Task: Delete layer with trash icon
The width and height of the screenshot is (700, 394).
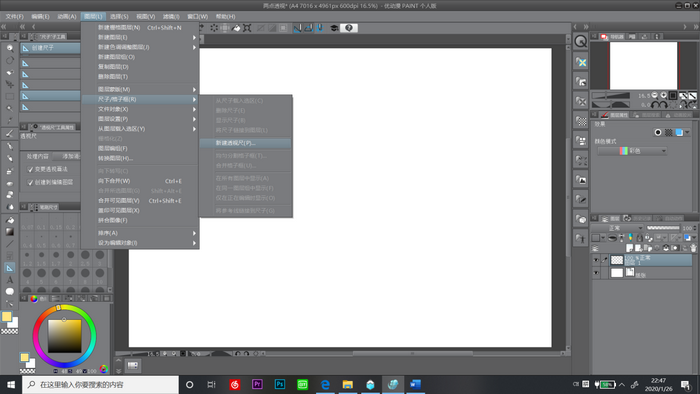Action: 693,248
